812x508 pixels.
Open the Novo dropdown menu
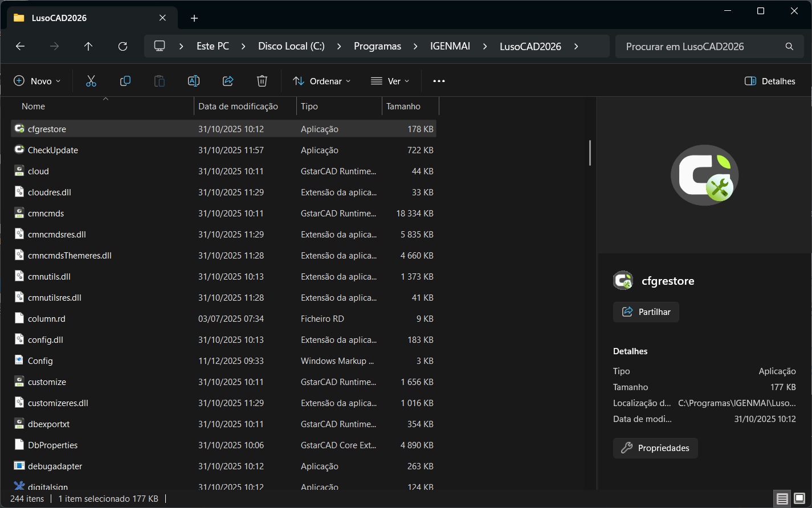tap(37, 81)
